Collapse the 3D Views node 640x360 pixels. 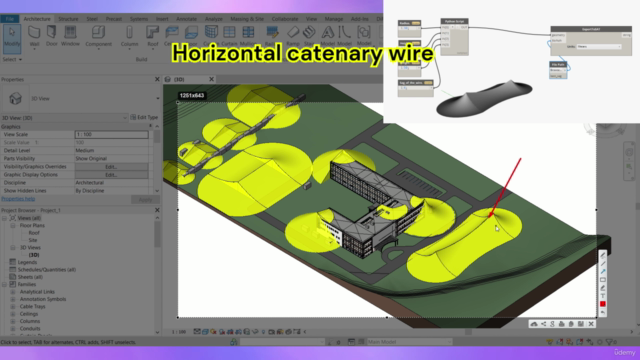pos(13,247)
